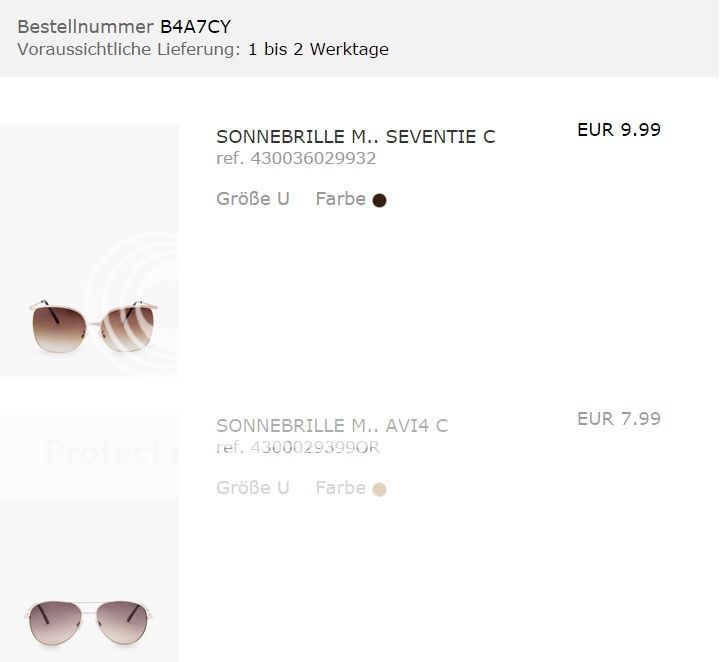The width and height of the screenshot is (720, 662).
Task: Select the order number B4A7CY
Action: coord(195,27)
